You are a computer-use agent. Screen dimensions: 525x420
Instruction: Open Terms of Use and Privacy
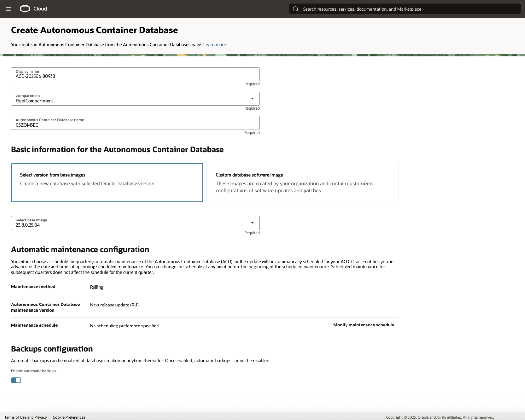[x=26, y=417]
